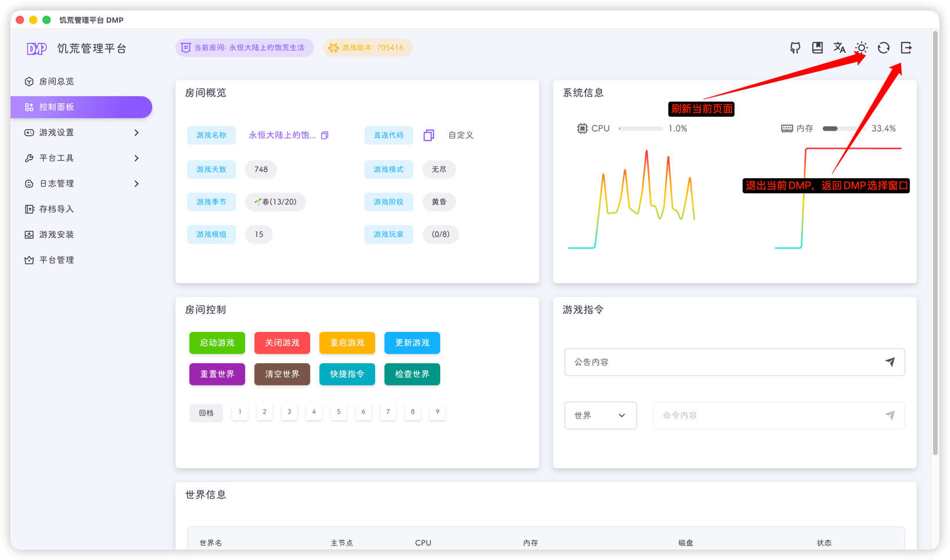Open the GitHub repository icon
This screenshot has width=950, height=560.
(x=795, y=48)
